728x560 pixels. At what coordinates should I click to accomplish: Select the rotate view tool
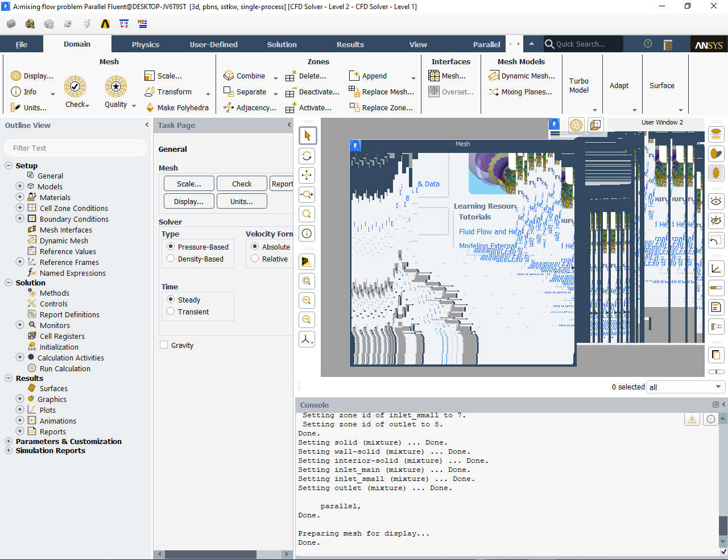[307, 156]
